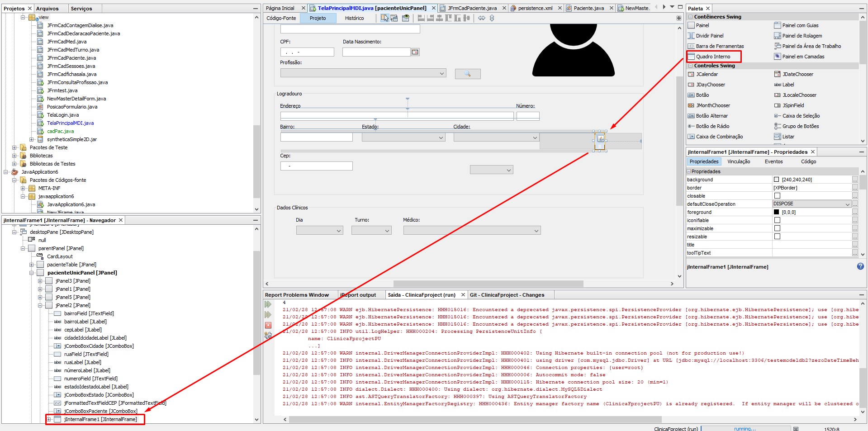Switch to the Código-Fonte view
This screenshot has width=868, height=431.
(x=281, y=18)
